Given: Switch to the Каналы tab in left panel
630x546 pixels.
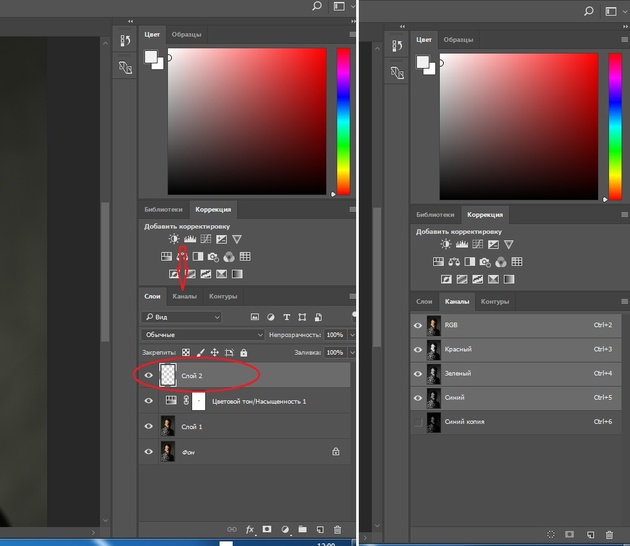Looking at the screenshot, I should coord(184,297).
